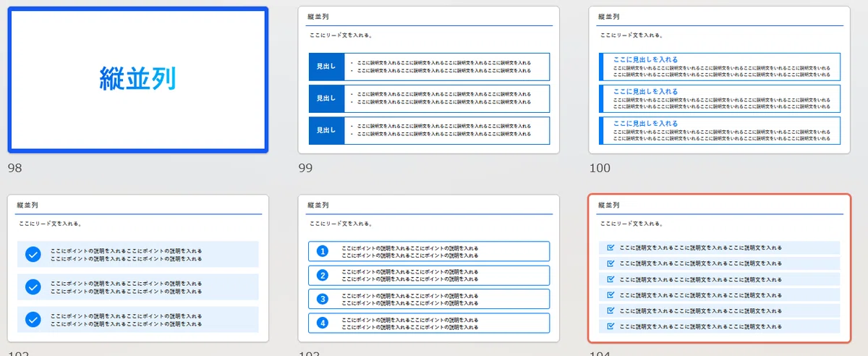Click the large 縦並列 title text
The image size is (868, 356).
137,79
